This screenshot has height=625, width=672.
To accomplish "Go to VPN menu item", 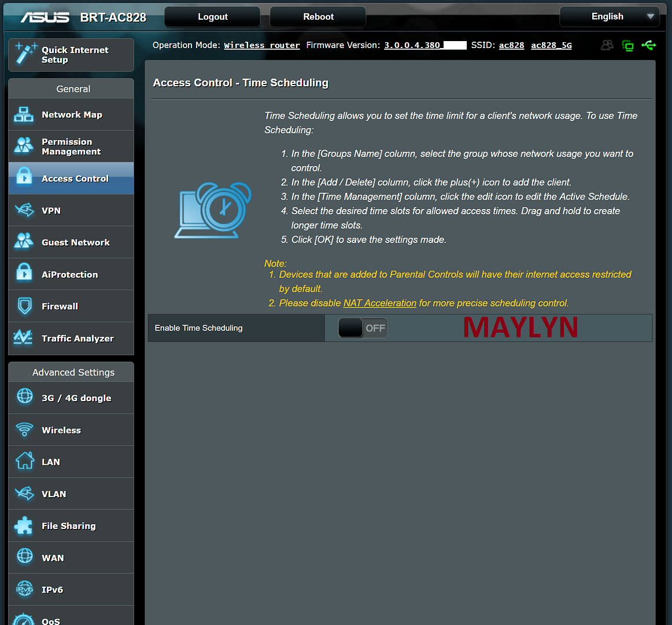I will [71, 210].
